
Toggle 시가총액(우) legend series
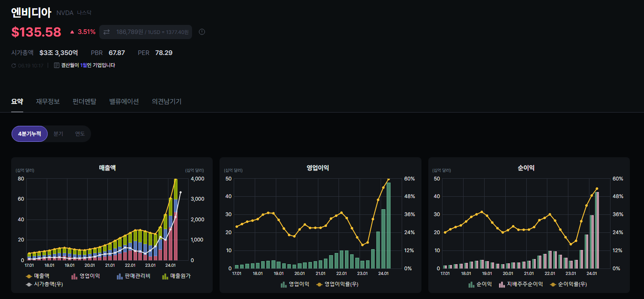coord(44,284)
